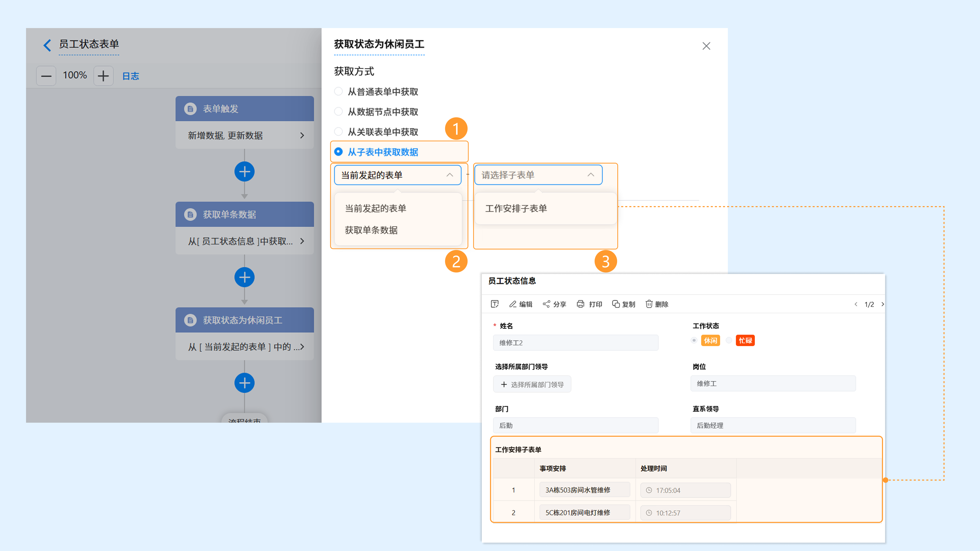Select 从关联表单中获取 radio option
Screen dimensions: 980x551
tap(338, 132)
